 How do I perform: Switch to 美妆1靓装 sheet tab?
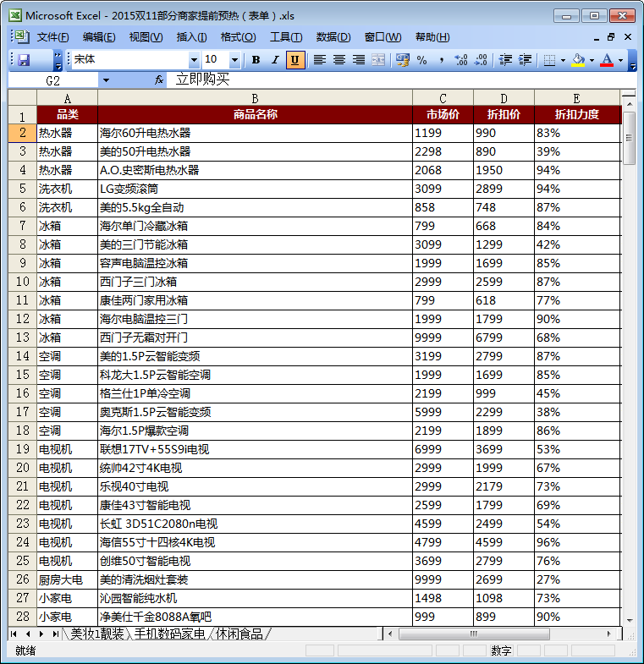(x=97, y=634)
